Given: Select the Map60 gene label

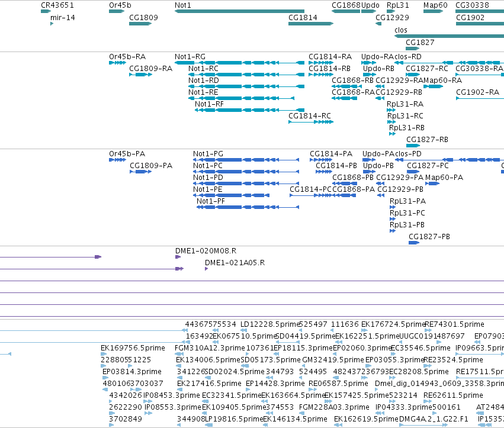Looking at the screenshot, I should point(435,5).
